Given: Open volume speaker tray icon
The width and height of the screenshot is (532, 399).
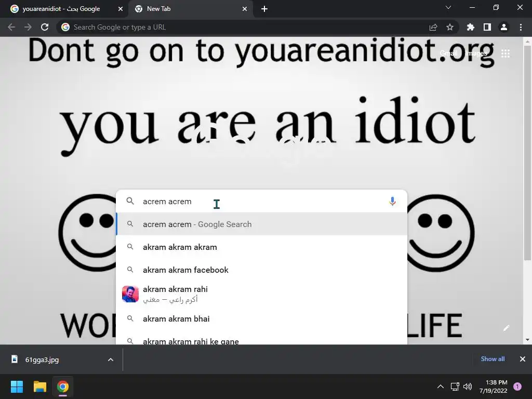Looking at the screenshot, I should click(468, 387).
